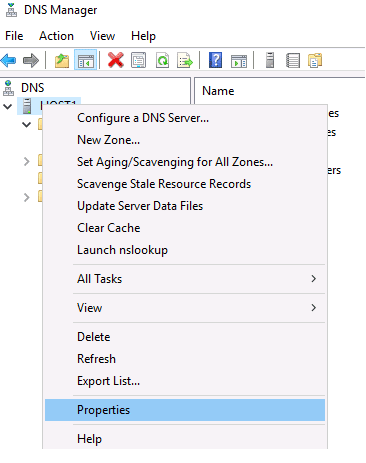Click the green Refresh toolbar icon
The width and height of the screenshot is (366, 463).
162,61
